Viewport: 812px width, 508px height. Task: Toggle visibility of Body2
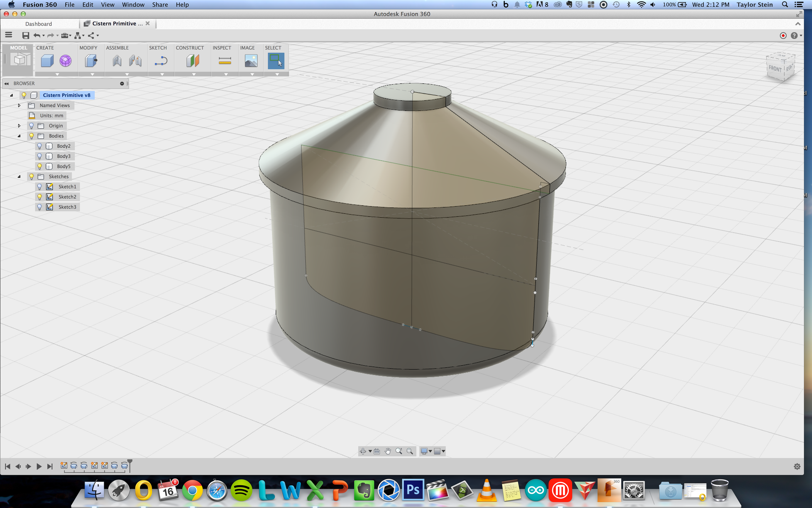click(40, 146)
